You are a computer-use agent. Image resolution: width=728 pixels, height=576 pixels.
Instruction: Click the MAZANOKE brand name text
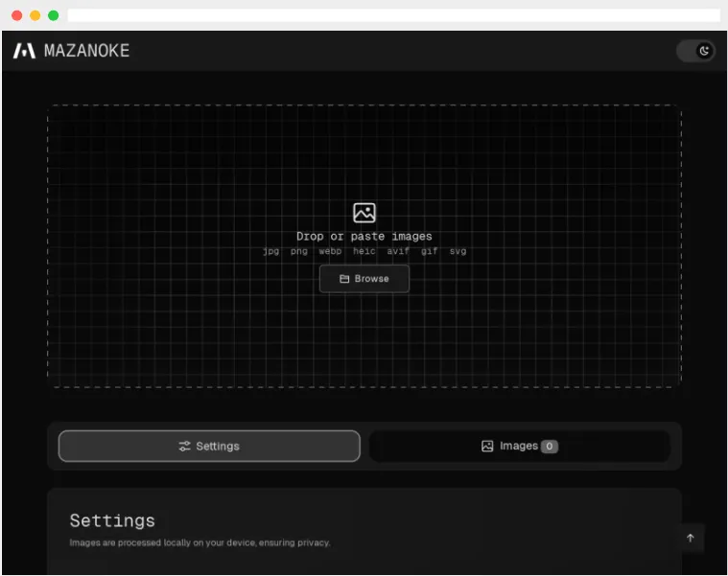86,51
